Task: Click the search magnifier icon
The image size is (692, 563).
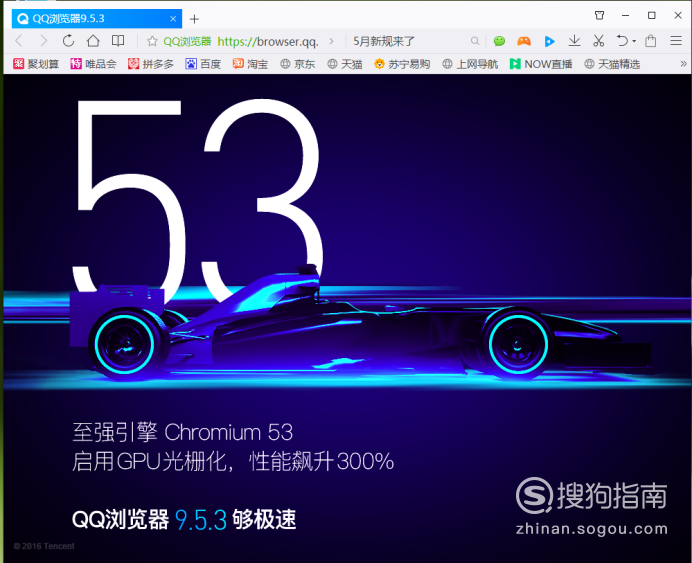Action: click(475, 41)
